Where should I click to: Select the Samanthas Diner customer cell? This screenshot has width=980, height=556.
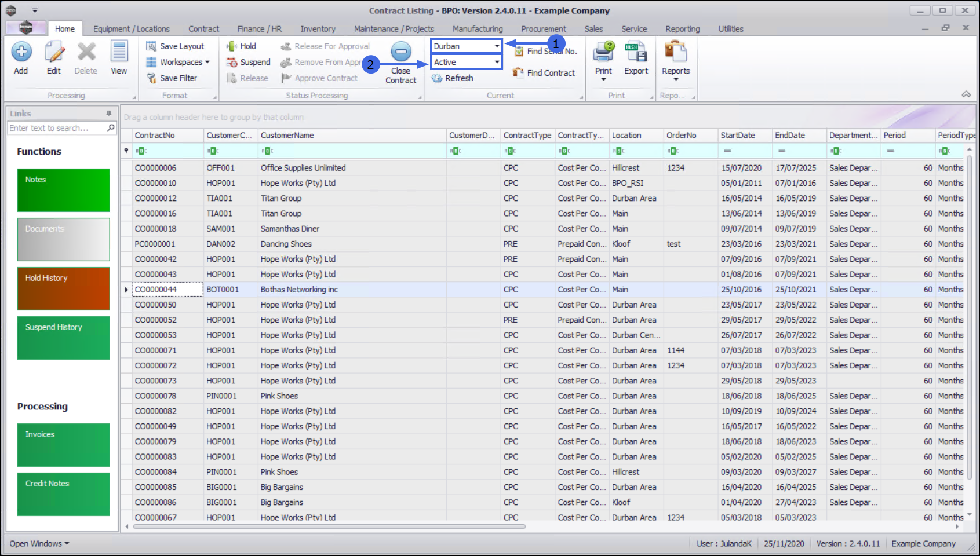[x=352, y=229]
